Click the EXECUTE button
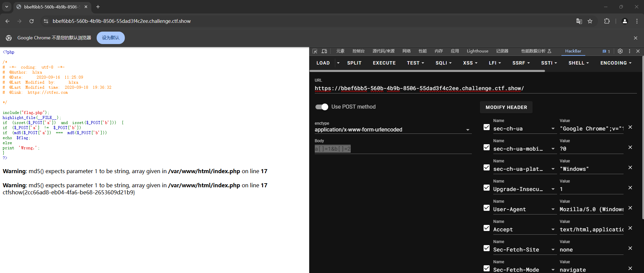 click(384, 63)
